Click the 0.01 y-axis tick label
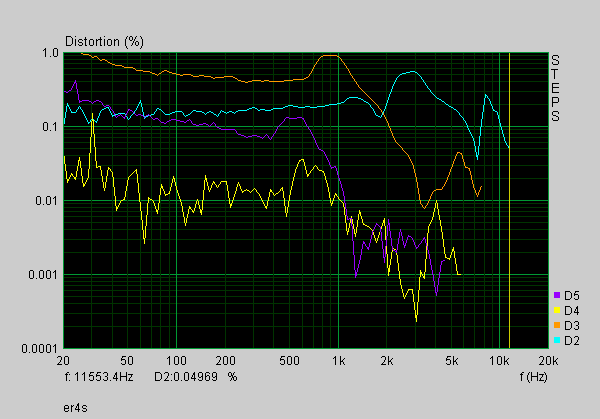This screenshot has height=419, width=600. click(47, 201)
